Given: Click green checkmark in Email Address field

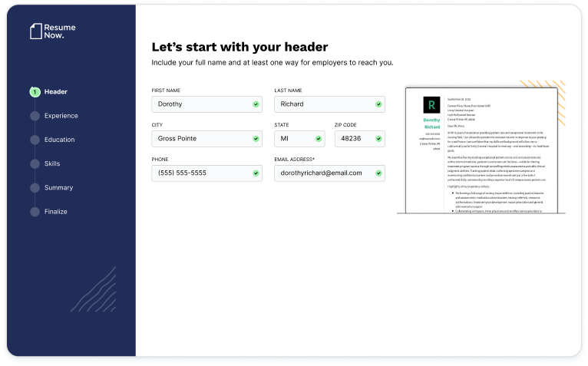Looking at the screenshot, I should [378, 173].
